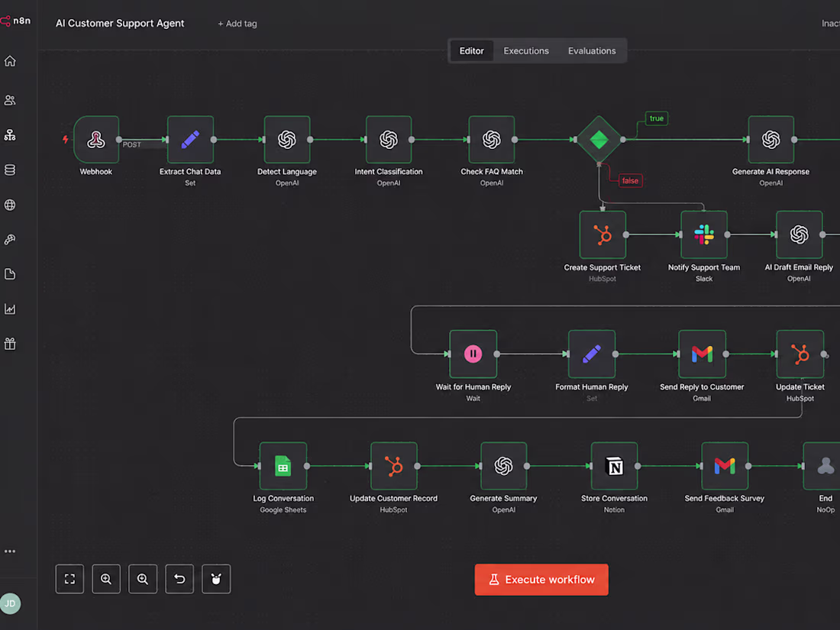Open the document sidebar icon

[10, 274]
